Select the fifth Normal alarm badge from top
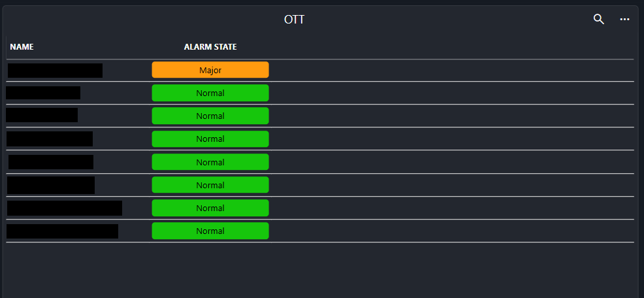 [210, 185]
